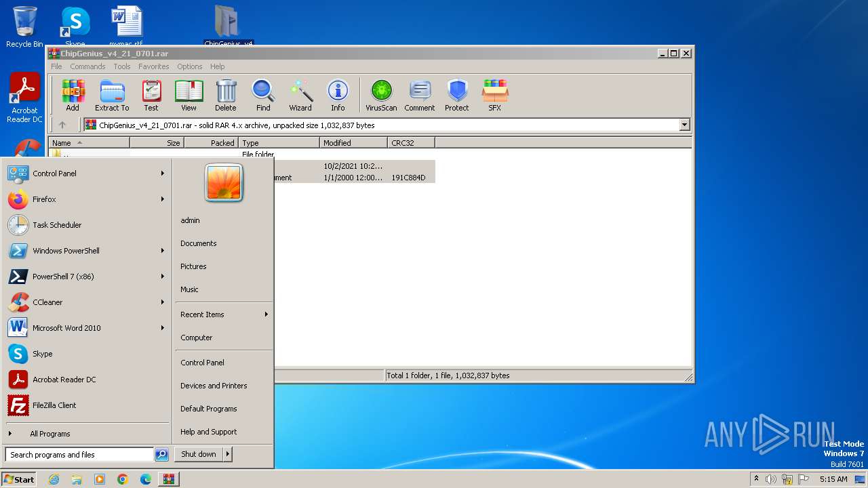This screenshot has height=488, width=868.
Task: Sort by the Modified column header
Action: tap(353, 143)
